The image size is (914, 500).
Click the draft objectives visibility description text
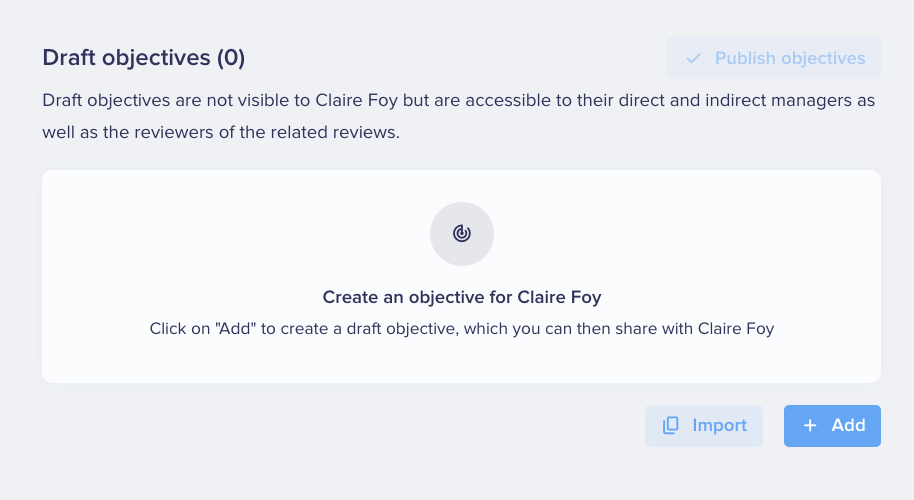click(458, 116)
